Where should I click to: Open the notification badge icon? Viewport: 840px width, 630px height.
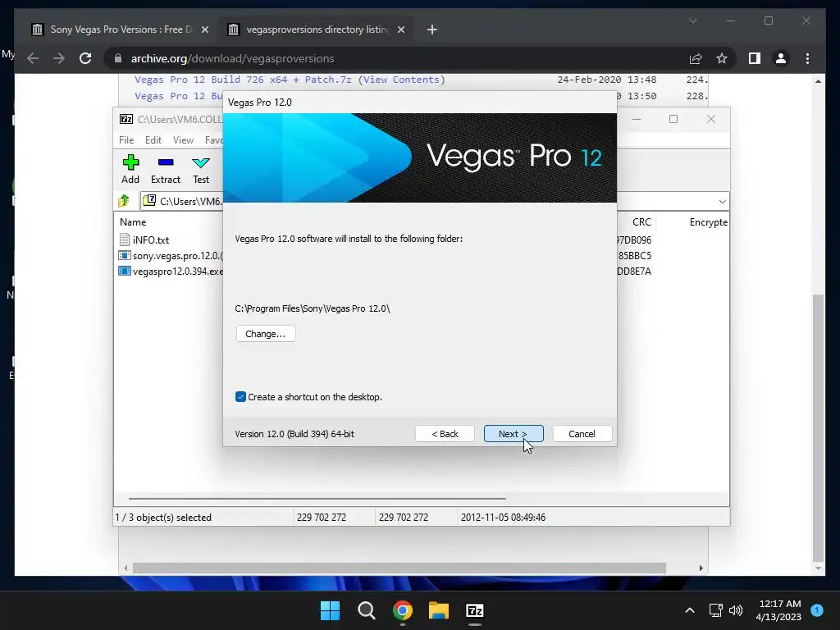pyautogui.click(x=817, y=609)
